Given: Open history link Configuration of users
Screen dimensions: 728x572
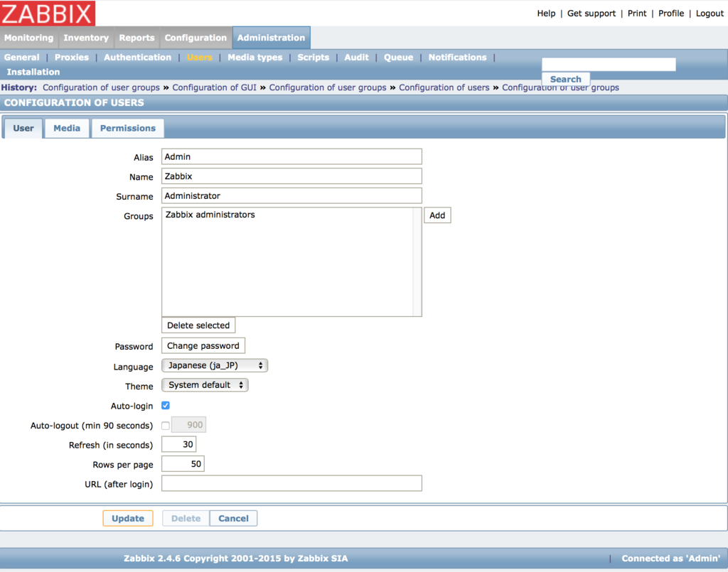Looking at the screenshot, I should pyautogui.click(x=444, y=87).
